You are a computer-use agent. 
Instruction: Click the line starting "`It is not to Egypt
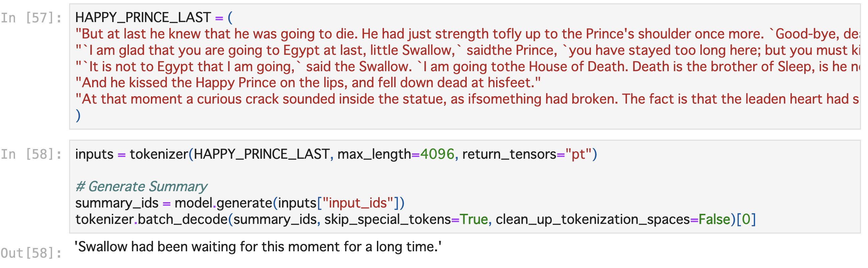(468, 66)
